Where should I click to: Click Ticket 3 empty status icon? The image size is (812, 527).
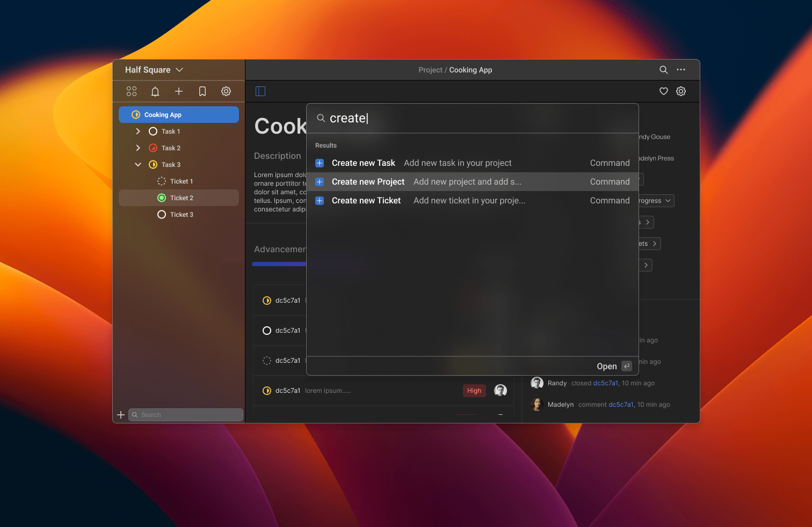tap(162, 215)
